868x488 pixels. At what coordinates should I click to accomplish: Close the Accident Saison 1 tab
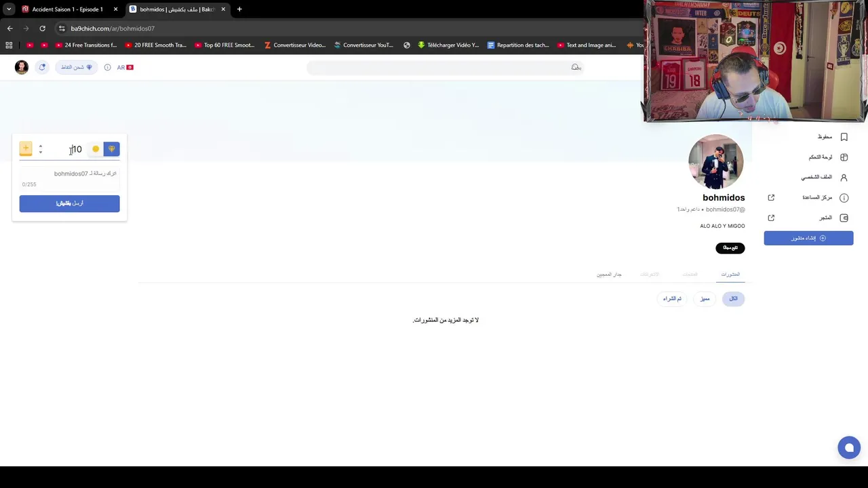115,9
